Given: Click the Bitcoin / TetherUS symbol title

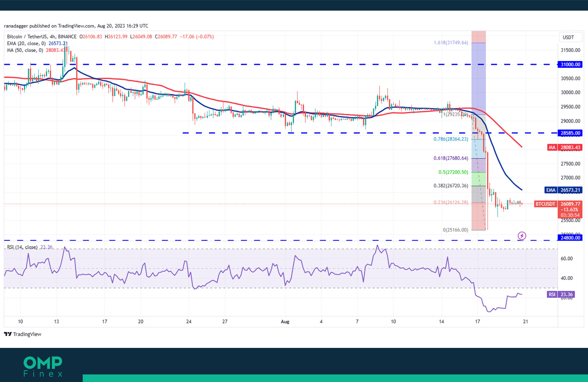Looking at the screenshot, I should (x=42, y=37).
